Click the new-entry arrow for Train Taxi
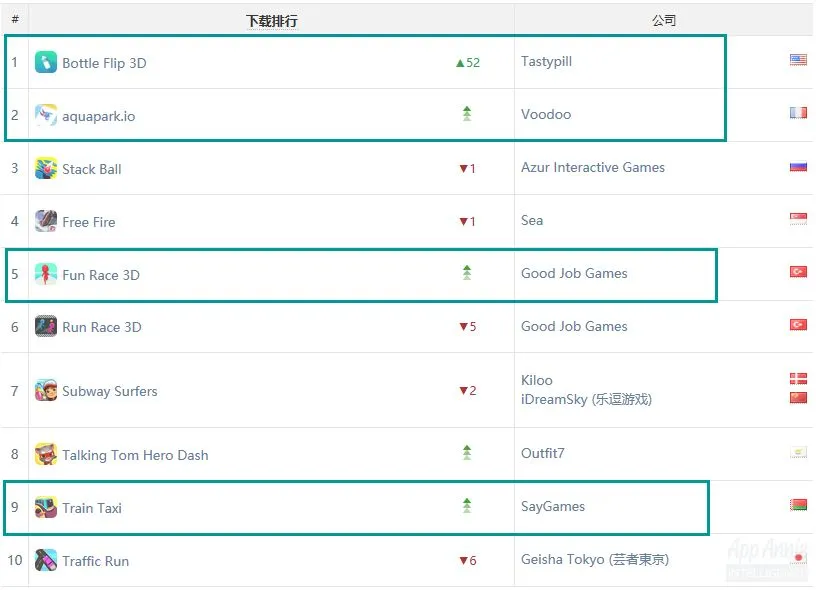This screenshot has width=816, height=590. pos(467,505)
